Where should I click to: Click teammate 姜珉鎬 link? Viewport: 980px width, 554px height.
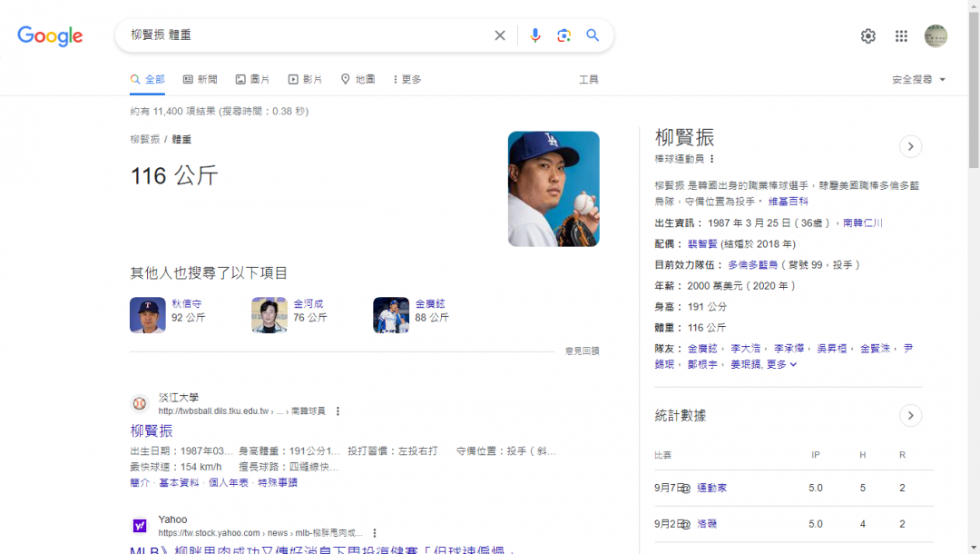[x=746, y=364]
